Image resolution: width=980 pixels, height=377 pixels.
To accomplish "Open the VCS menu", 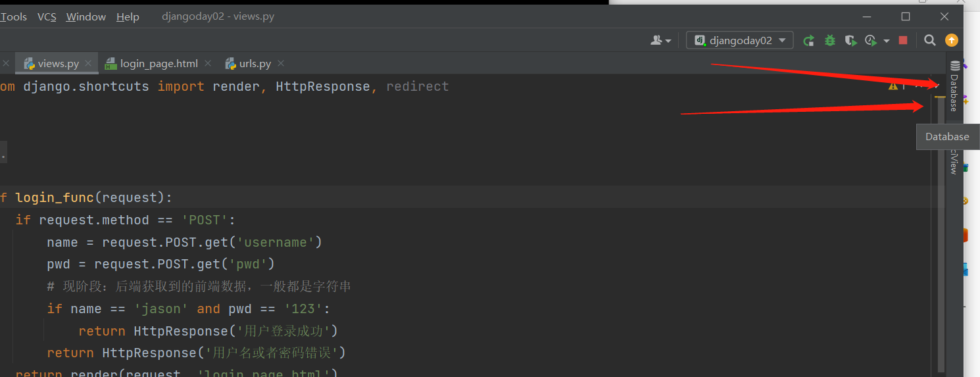I will (47, 17).
